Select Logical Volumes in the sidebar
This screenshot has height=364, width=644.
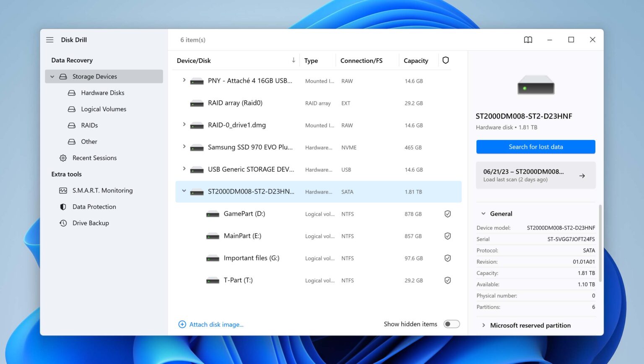tap(104, 109)
